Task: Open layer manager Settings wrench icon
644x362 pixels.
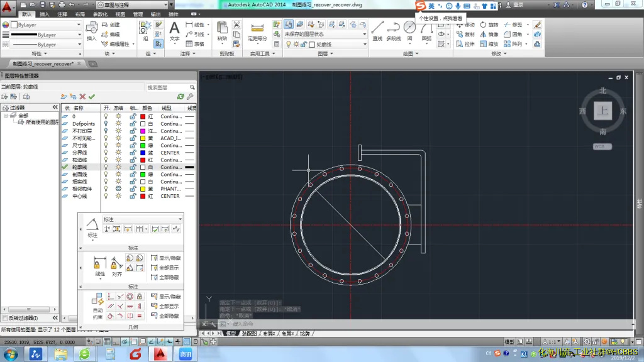Action: point(190,96)
